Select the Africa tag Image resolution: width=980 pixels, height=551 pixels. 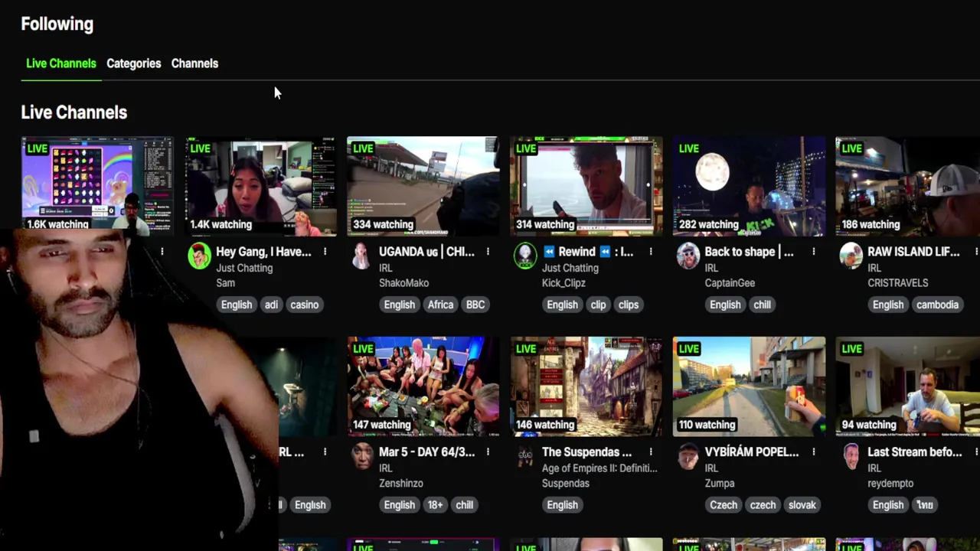440,305
